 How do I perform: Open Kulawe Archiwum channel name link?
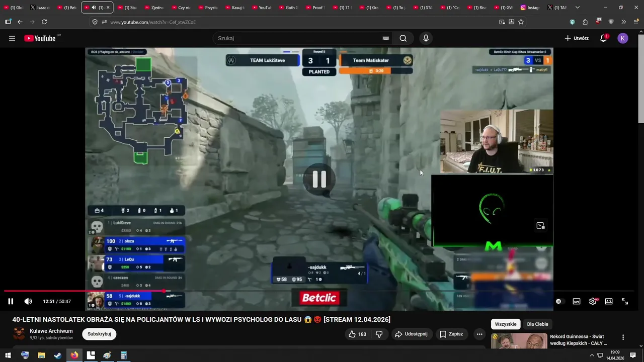click(x=51, y=331)
